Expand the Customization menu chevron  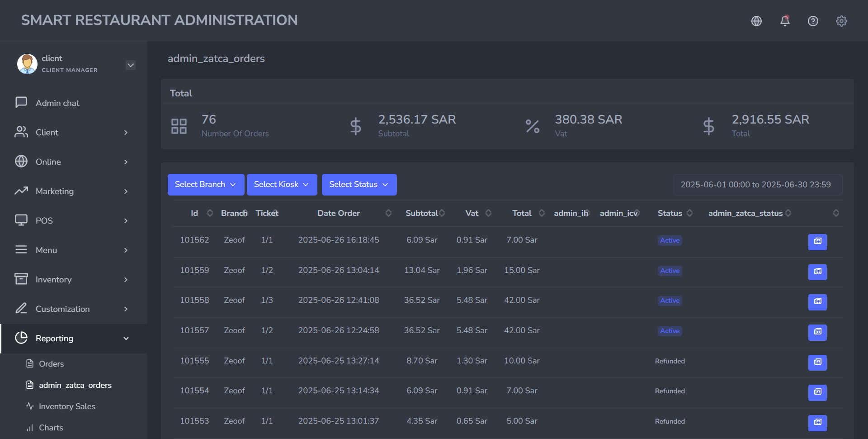coord(126,309)
